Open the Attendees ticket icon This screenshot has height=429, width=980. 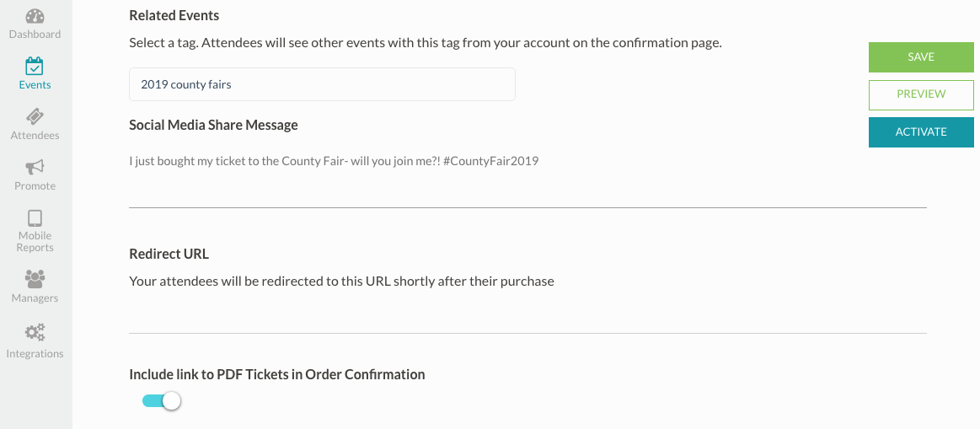pos(35,116)
